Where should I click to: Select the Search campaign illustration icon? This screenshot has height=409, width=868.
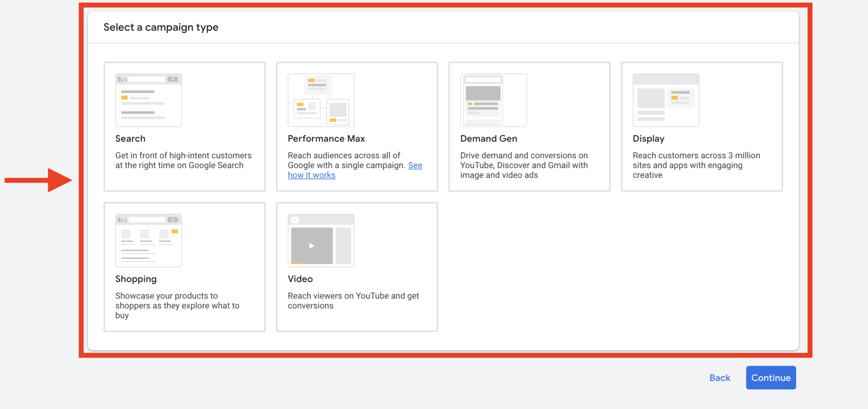pos(148,100)
